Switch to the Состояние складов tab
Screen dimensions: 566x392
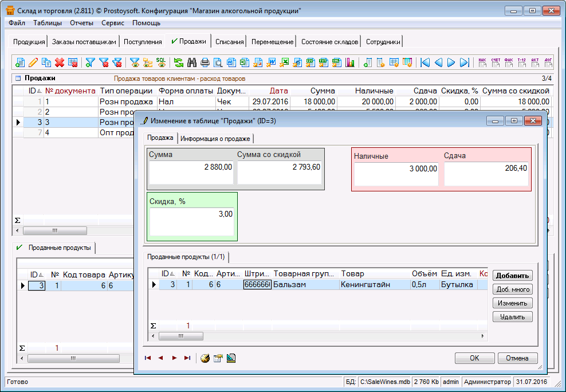pyautogui.click(x=330, y=42)
